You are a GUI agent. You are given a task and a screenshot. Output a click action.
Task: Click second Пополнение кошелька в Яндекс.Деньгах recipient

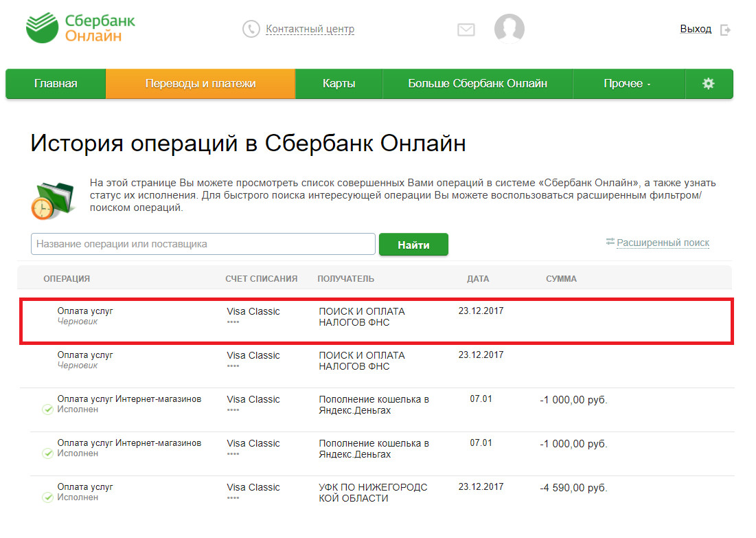coord(374,449)
